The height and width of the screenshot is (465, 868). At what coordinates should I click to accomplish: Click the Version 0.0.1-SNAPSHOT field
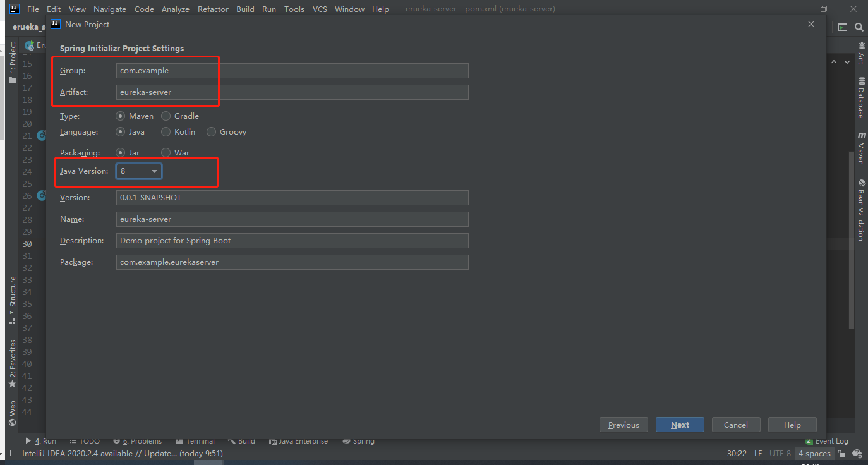click(292, 198)
